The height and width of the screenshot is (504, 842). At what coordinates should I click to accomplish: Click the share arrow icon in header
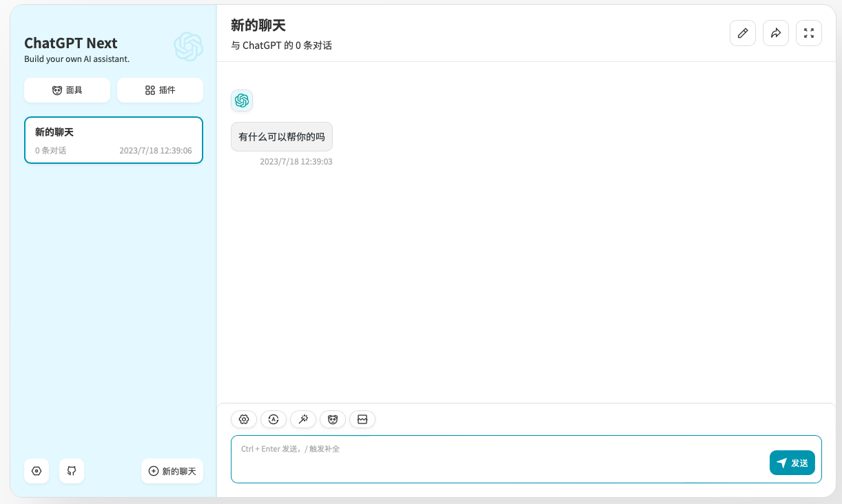click(776, 33)
